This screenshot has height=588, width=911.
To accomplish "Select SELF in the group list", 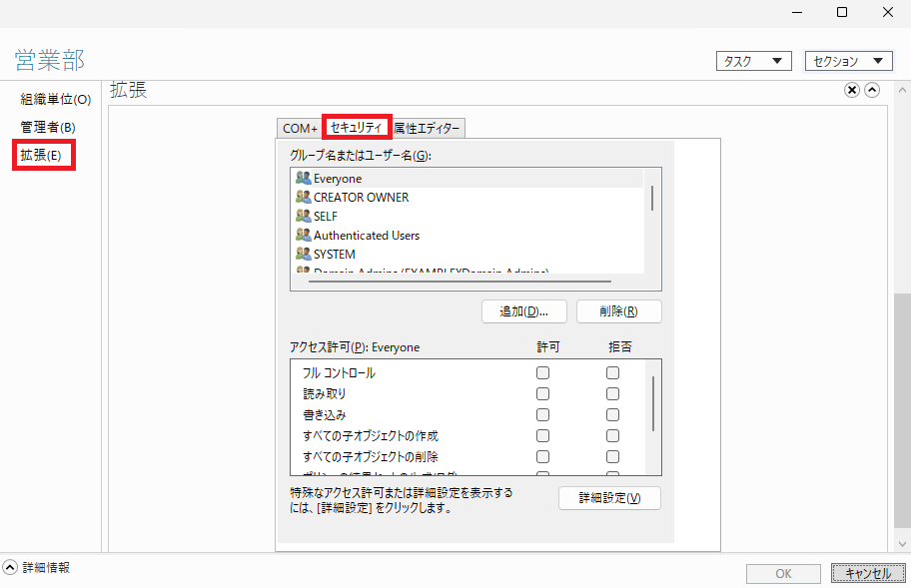I will coord(467,216).
